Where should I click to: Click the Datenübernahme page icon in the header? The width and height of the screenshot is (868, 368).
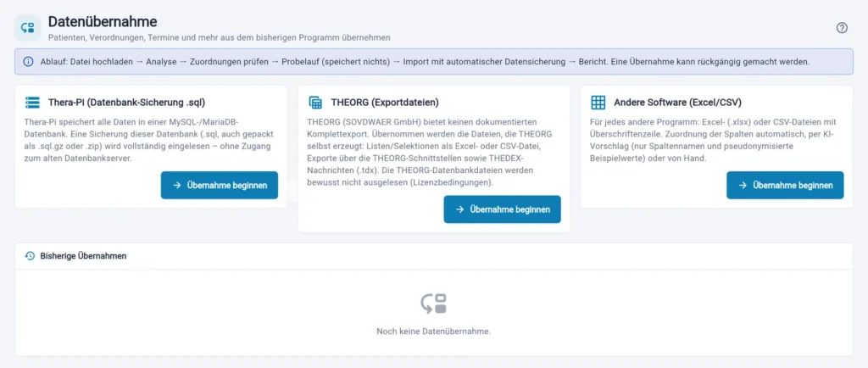(28, 28)
